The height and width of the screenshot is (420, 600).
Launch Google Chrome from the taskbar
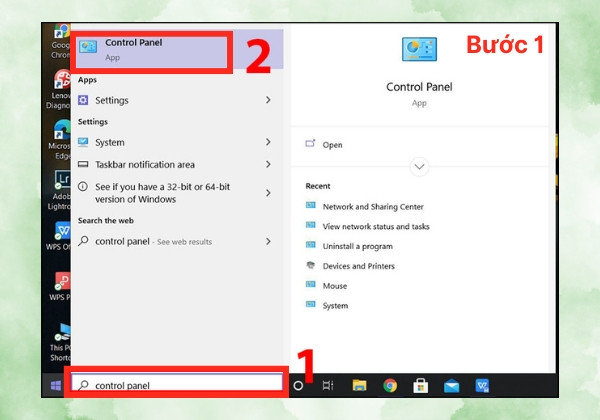pyautogui.click(x=390, y=386)
